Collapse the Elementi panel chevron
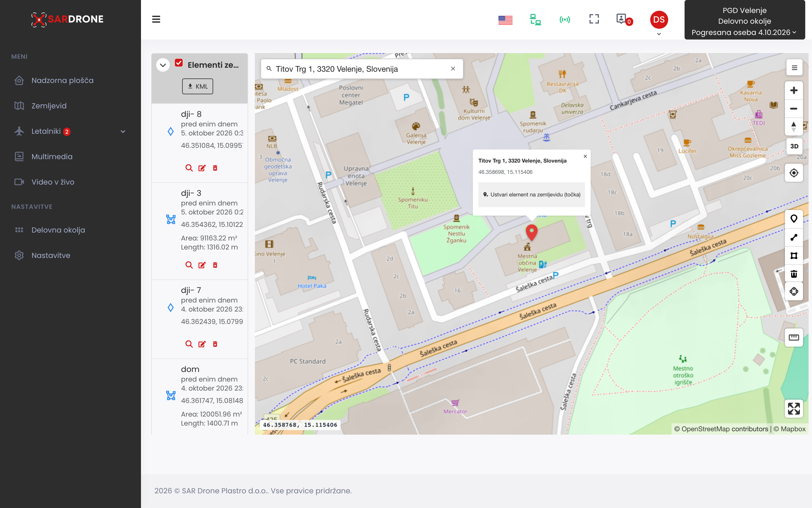The width and height of the screenshot is (812, 508). point(163,65)
